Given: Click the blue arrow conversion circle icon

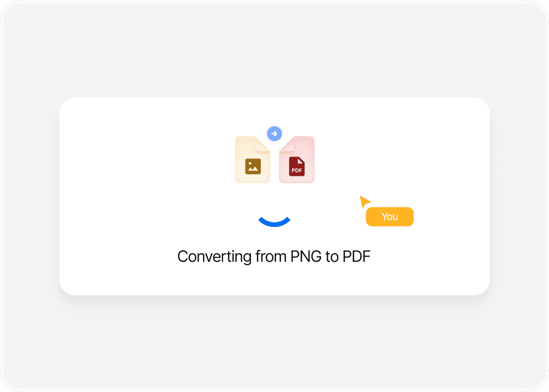Looking at the screenshot, I should [274, 133].
